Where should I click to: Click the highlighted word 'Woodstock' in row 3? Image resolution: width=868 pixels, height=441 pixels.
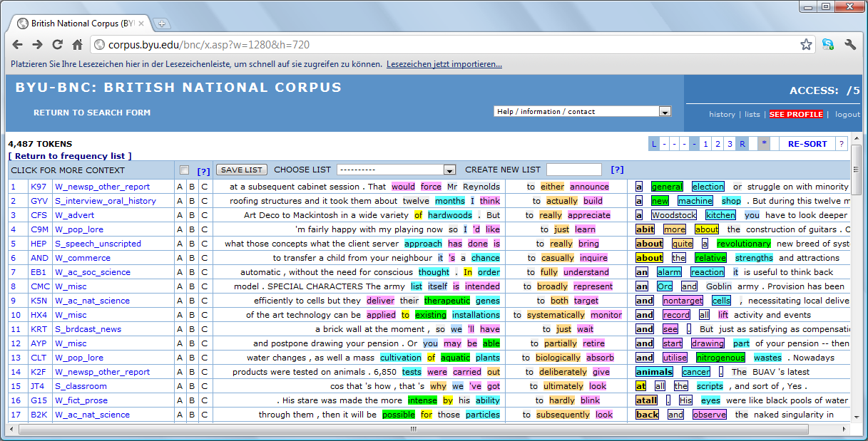674,215
